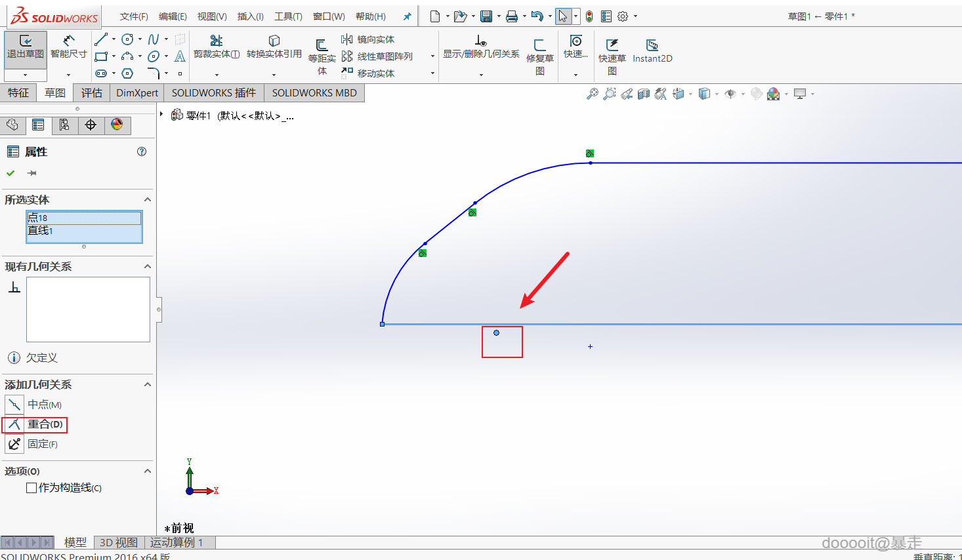
Task: Select the Trim Entities (剪裁实体) tool
Action: click(x=216, y=47)
